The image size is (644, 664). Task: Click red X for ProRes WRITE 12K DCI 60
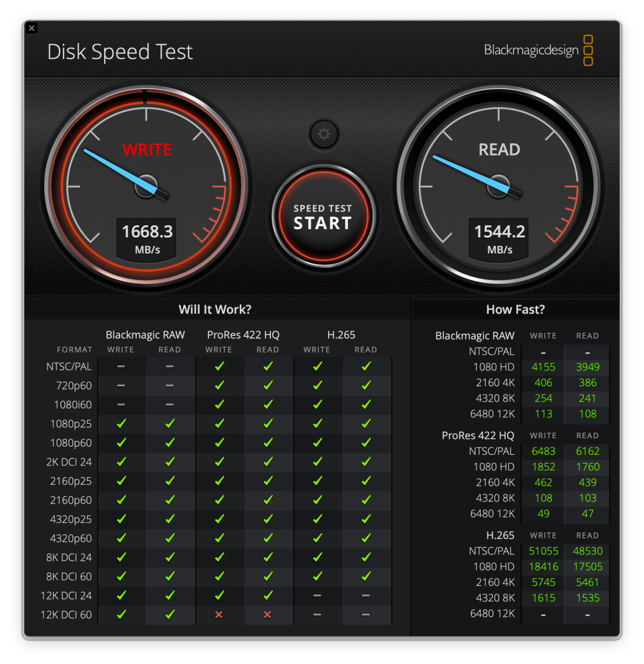219,615
